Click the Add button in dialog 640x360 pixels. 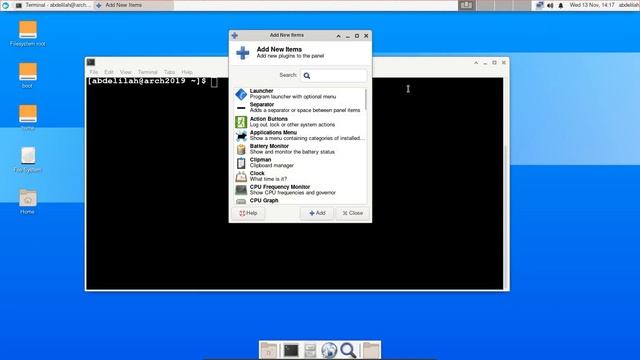317,213
